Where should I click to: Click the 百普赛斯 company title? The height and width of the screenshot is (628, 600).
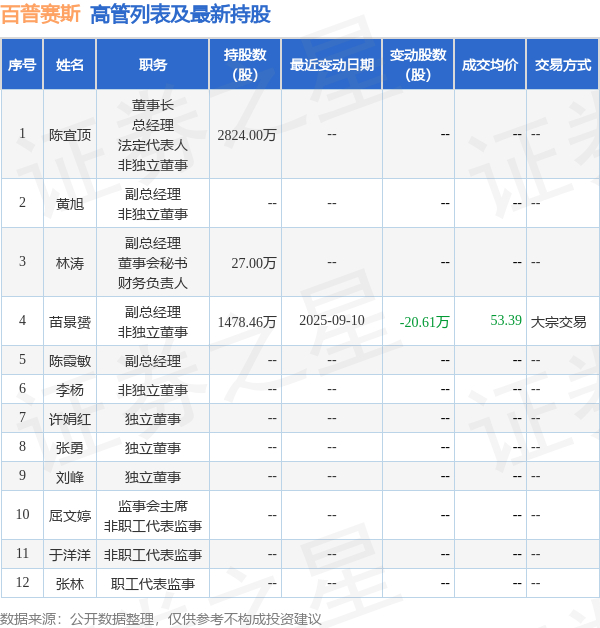(x=40, y=14)
